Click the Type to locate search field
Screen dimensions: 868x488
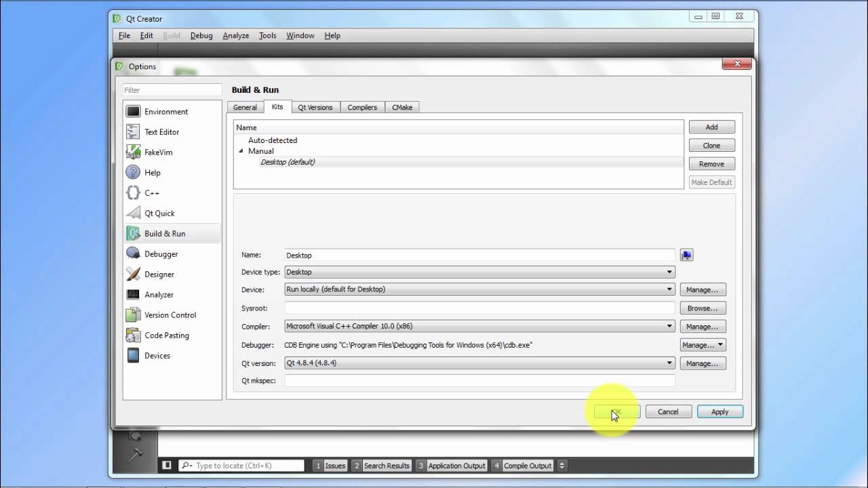click(x=241, y=466)
